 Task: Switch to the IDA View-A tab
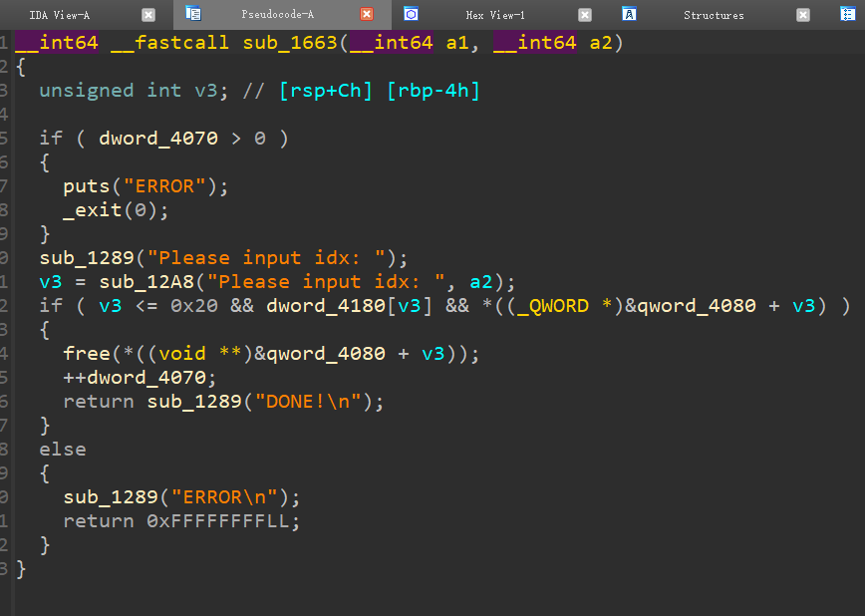coord(60,15)
